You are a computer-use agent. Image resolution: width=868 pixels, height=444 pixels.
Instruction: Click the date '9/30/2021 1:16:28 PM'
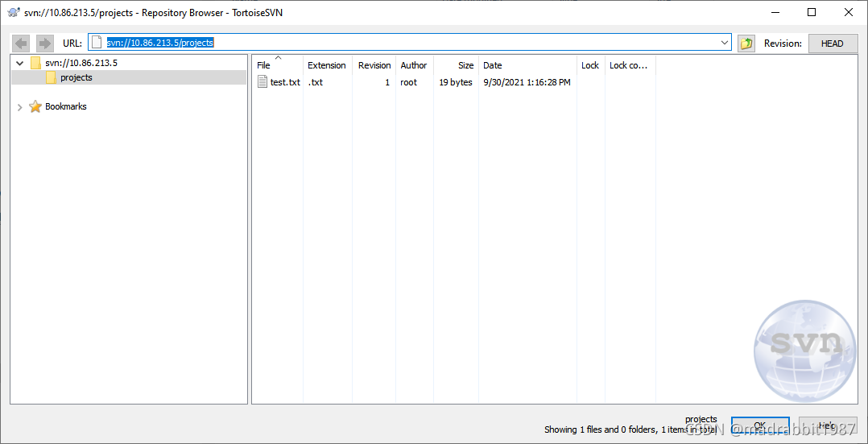(x=527, y=82)
